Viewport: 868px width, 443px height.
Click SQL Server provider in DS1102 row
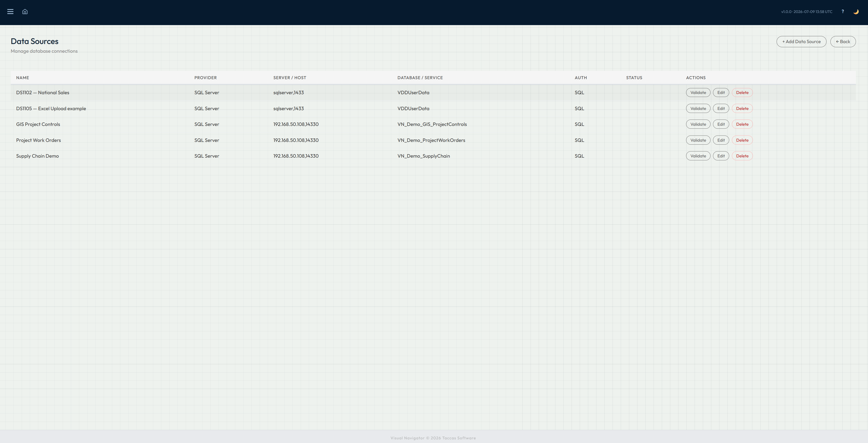(207, 92)
